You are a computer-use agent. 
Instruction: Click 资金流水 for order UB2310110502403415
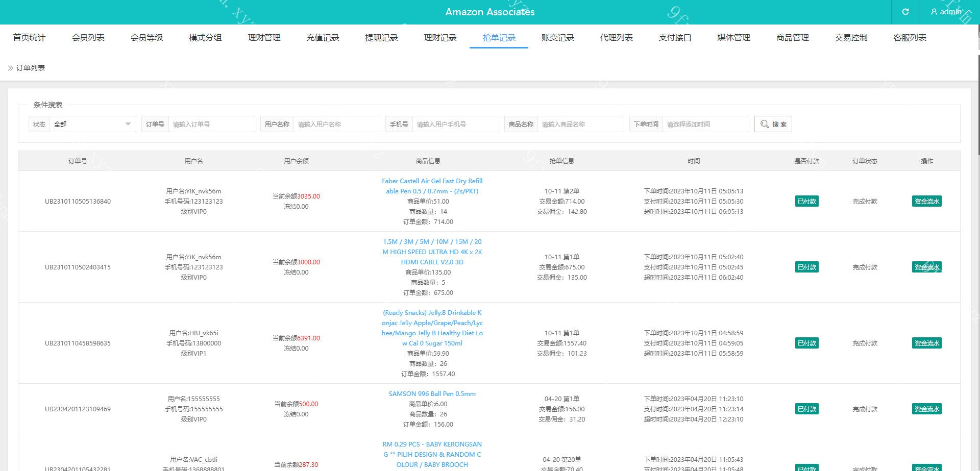point(927,267)
